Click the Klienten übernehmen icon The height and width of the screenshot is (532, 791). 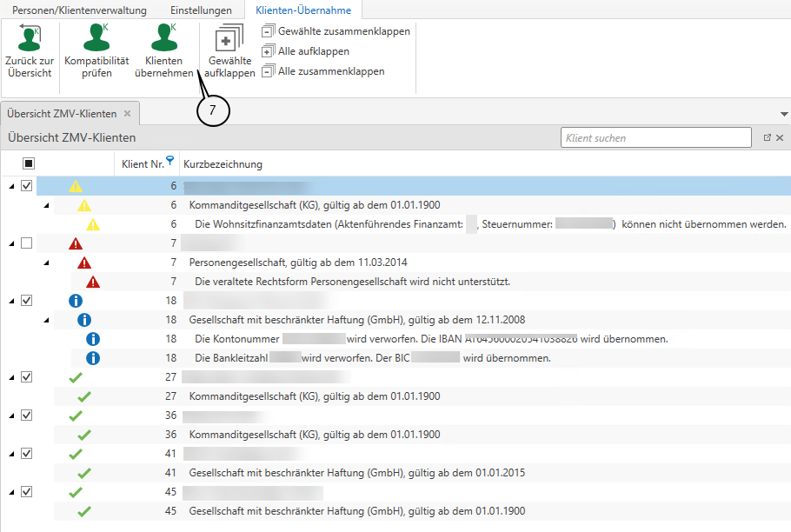pos(163,39)
